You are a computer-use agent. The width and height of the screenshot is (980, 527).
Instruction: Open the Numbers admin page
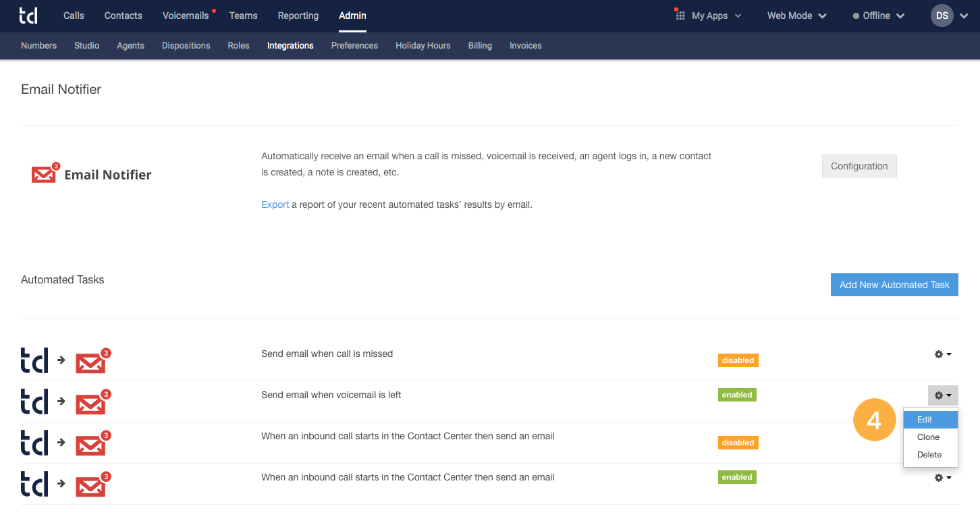[x=39, y=46]
